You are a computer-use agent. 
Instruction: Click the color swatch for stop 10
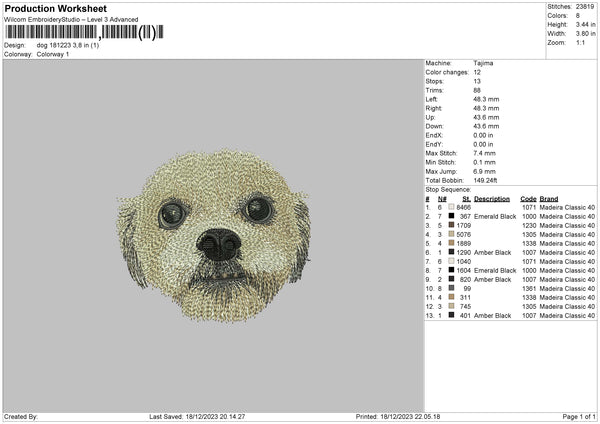[452, 288]
